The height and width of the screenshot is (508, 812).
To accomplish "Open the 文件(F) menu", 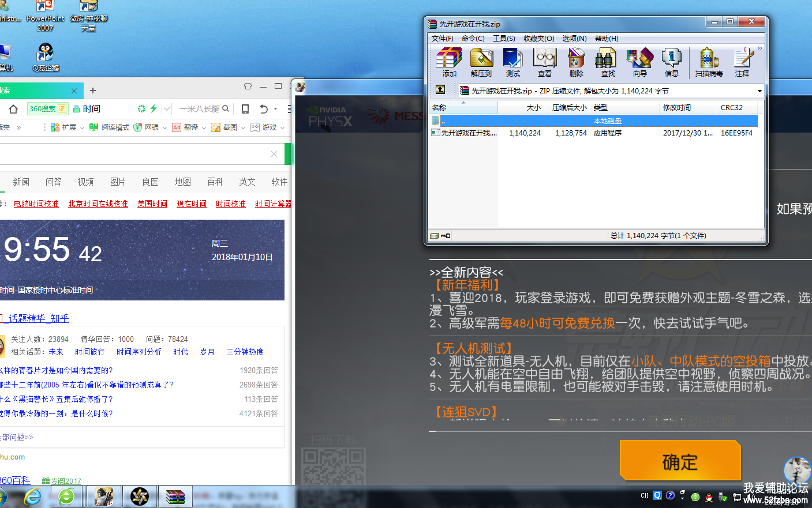I will pos(443,39).
